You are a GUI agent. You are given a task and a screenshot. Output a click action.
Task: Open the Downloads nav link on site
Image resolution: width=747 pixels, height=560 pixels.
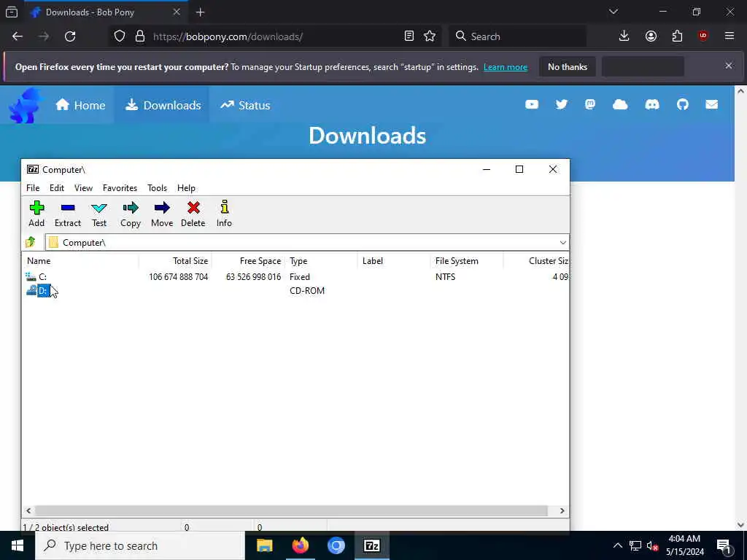pos(163,105)
